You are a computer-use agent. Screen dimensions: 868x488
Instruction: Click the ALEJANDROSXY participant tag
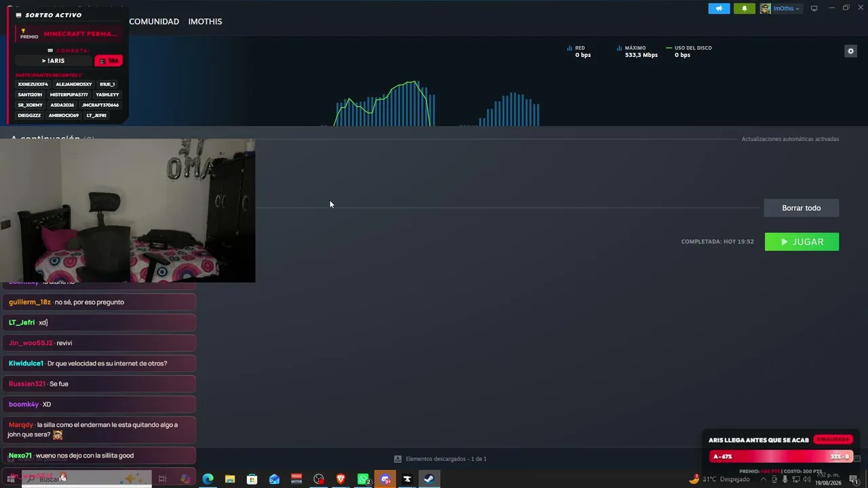click(74, 85)
